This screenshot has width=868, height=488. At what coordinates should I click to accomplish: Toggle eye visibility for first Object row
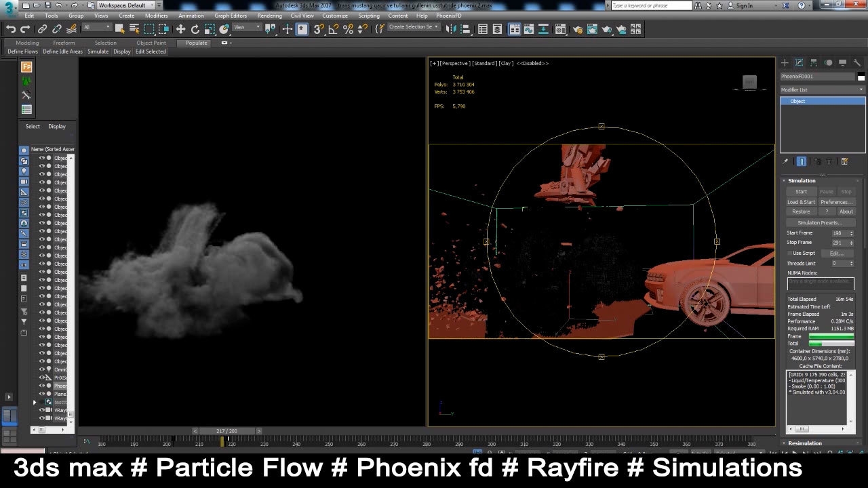point(41,158)
